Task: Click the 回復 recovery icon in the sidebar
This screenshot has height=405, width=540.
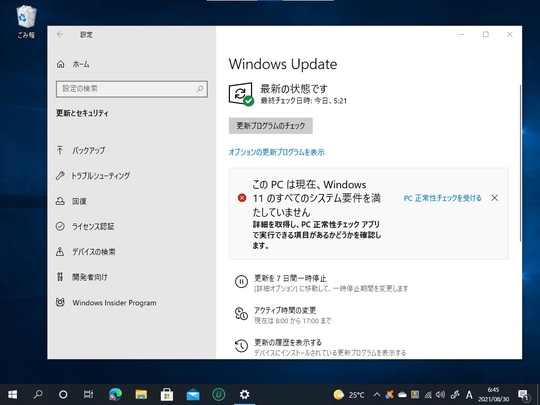Action: [x=60, y=201]
